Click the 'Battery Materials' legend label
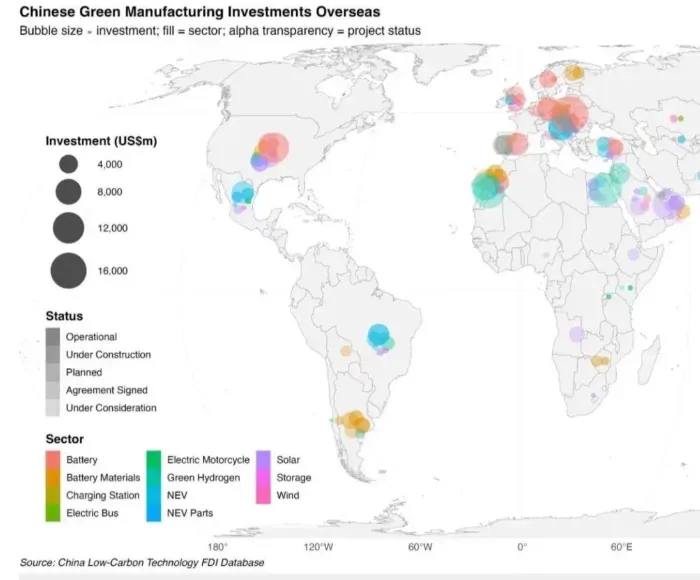The image size is (700, 580). coord(103,477)
